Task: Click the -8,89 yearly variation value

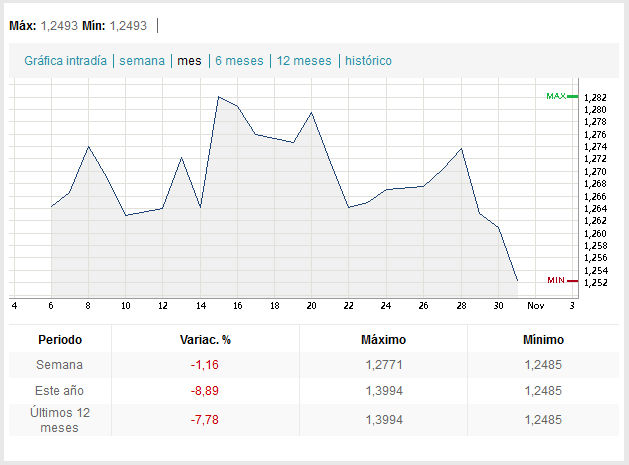Action: (x=205, y=391)
